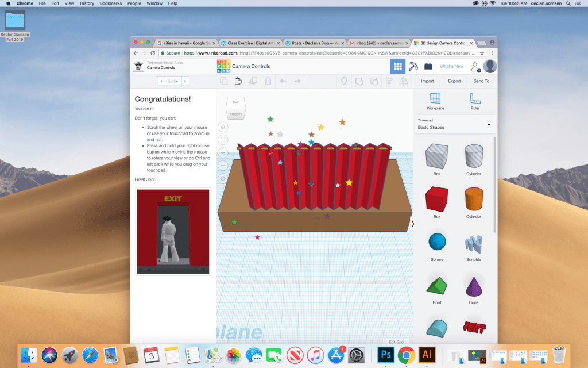Toggle Show all lightbulb icon
Image resolution: width=588 pixels, height=368 pixels.
[x=345, y=81]
